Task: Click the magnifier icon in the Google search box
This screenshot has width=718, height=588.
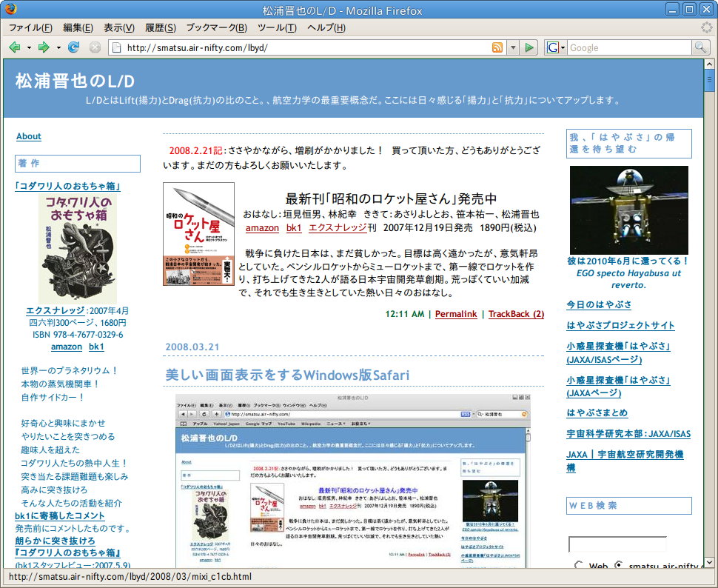Action: (x=700, y=47)
